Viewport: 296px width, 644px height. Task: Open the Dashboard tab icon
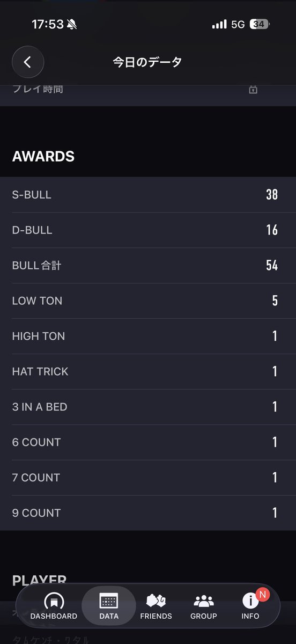click(x=54, y=601)
